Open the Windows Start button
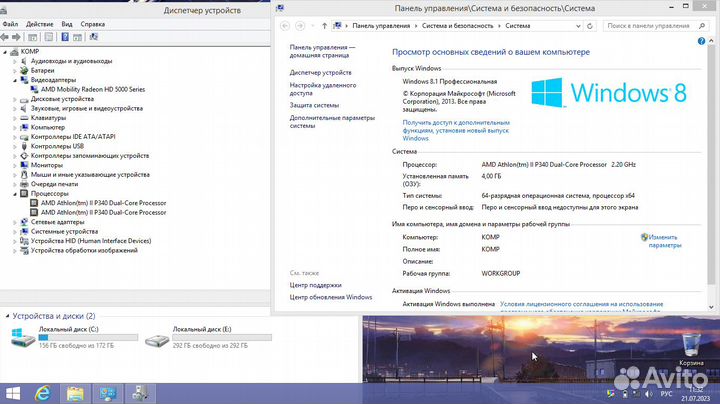720x404 pixels. 13,393
